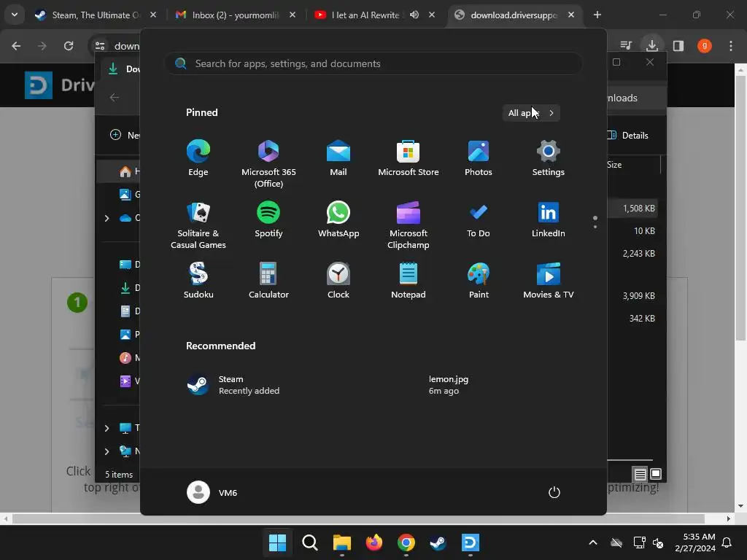The image size is (747, 560).
Task: Open clock and date flyout
Action: tap(695, 542)
